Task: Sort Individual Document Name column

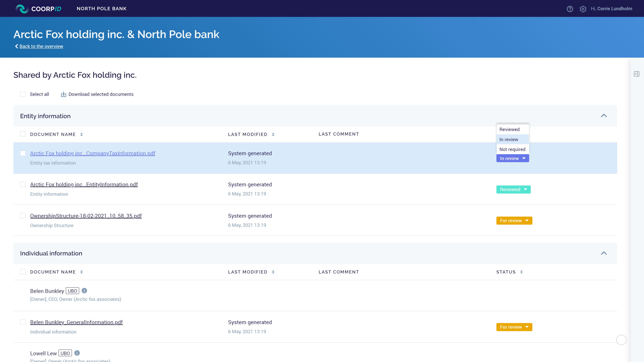Action: (x=82, y=272)
